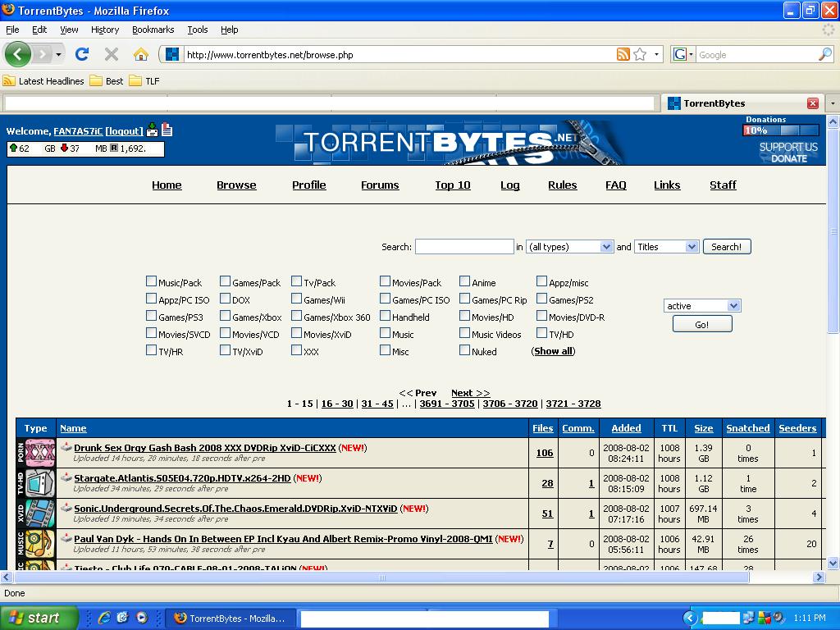Select the Appz/misc checkbox
Image resolution: width=840 pixels, height=630 pixels.
click(541, 281)
